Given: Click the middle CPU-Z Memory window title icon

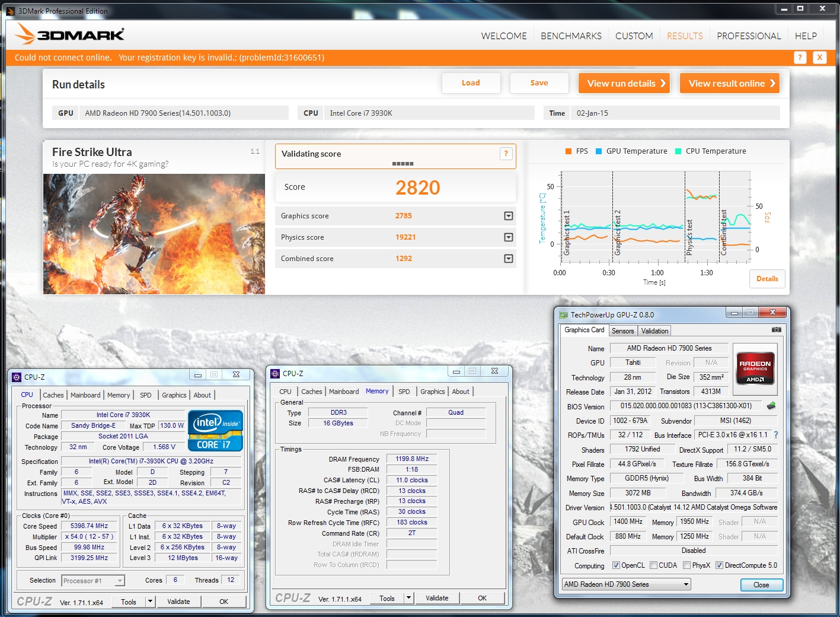Looking at the screenshot, I should tap(275, 373).
